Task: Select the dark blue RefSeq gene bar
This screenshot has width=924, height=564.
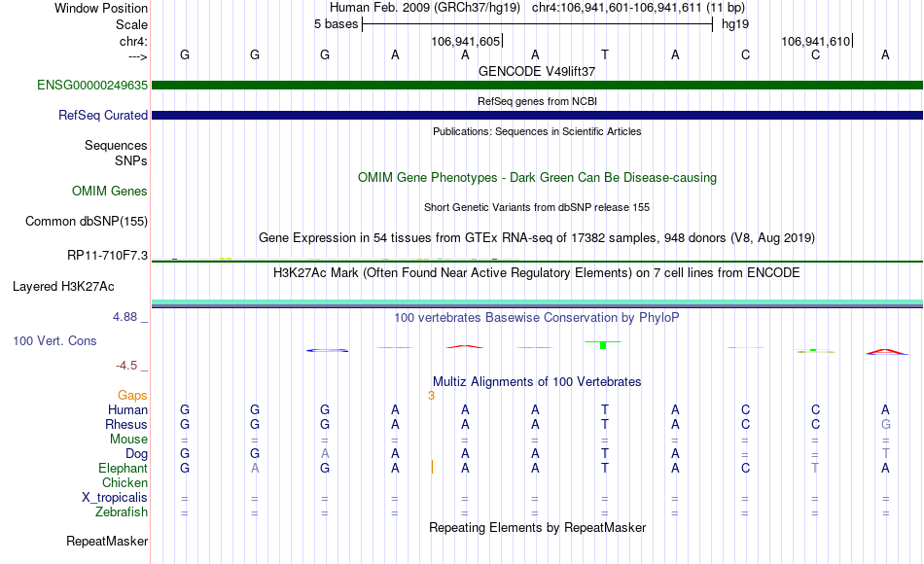Action: click(537, 115)
